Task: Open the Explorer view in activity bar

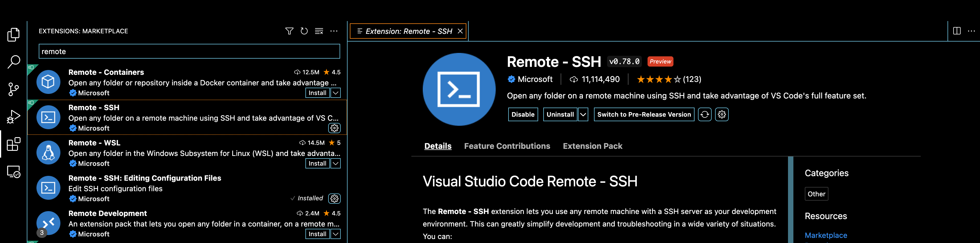Action: 14,34
